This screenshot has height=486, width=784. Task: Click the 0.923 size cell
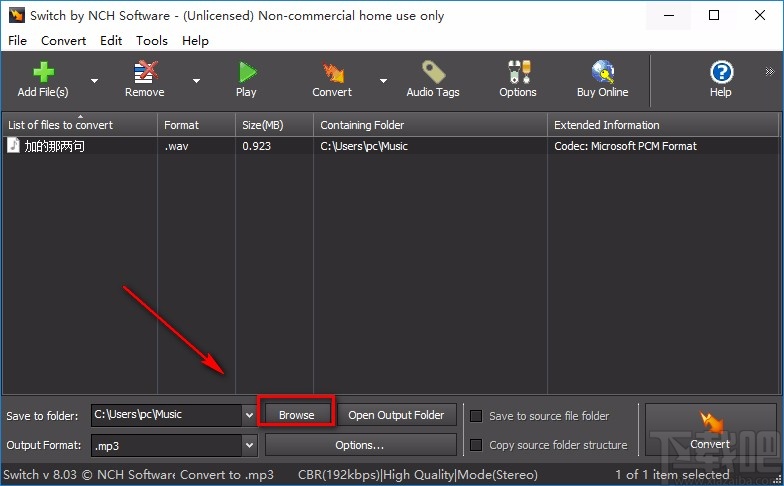coord(256,146)
